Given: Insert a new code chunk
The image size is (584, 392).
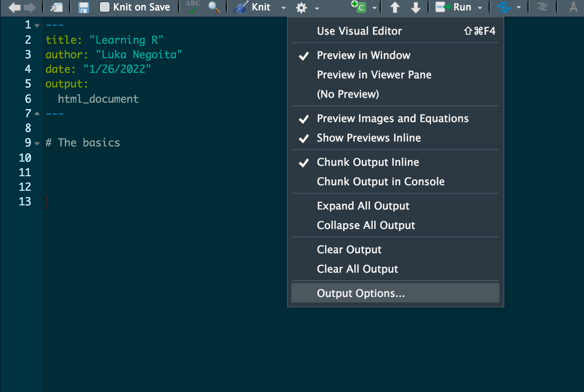Looking at the screenshot, I should [360, 7].
